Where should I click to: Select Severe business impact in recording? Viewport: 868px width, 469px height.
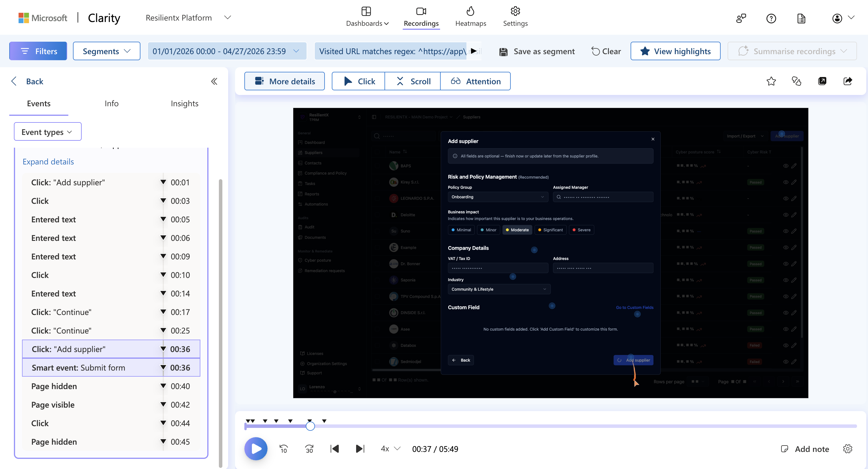point(581,230)
